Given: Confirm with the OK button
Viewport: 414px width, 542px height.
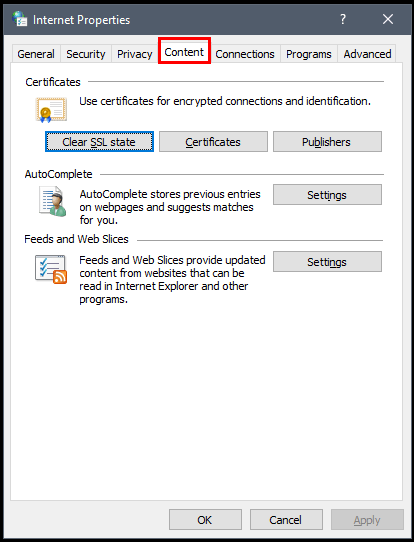Looking at the screenshot, I should coord(205,520).
